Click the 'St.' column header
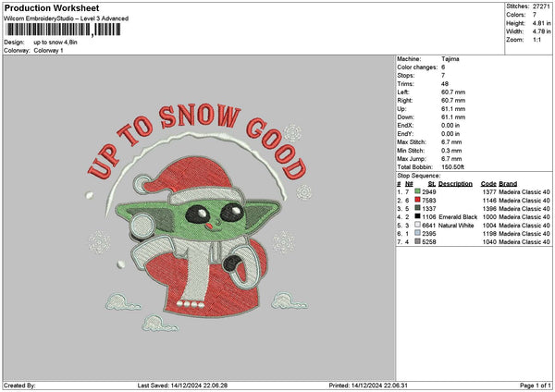Viewport: 555px width, 392px height. tap(432, 184)
